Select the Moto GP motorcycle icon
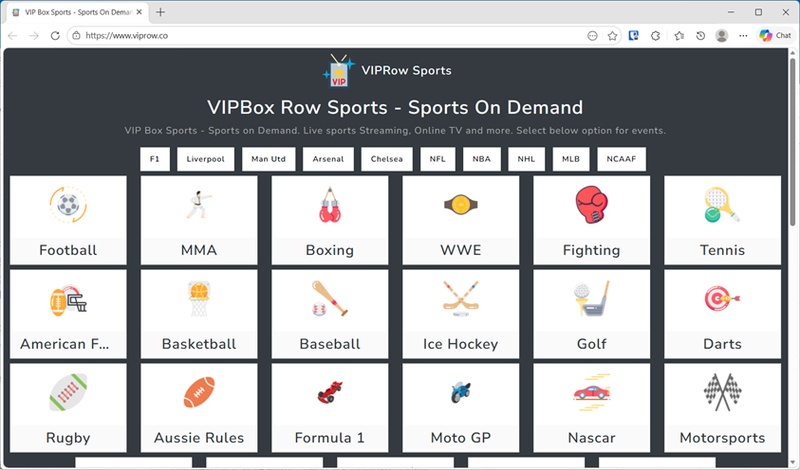Screen dimensions: 800x470 (x=461, y=392)
